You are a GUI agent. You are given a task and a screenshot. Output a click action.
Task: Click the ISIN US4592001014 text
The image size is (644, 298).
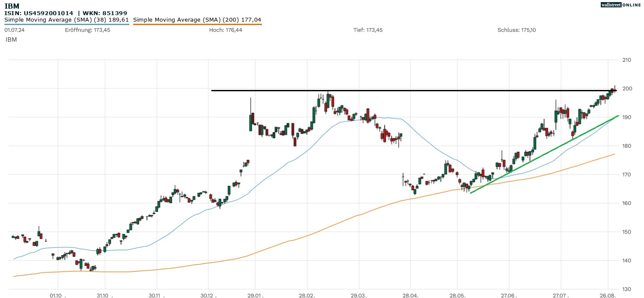tap(39, 13)
